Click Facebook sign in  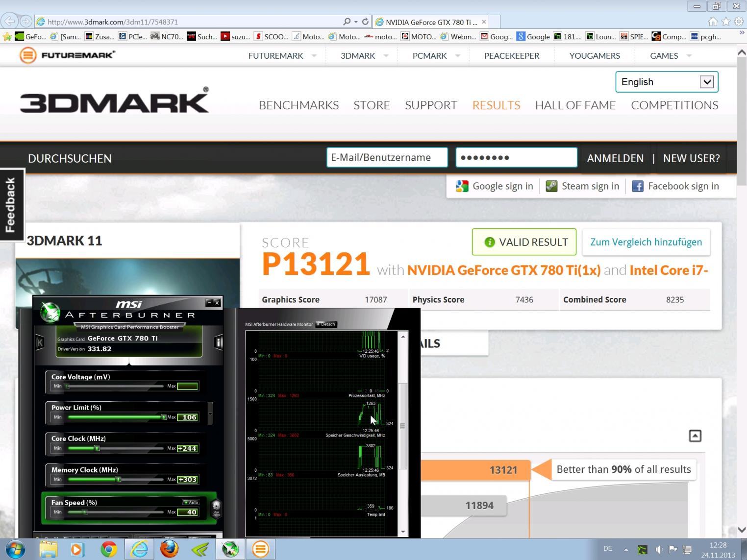point(675,186)
